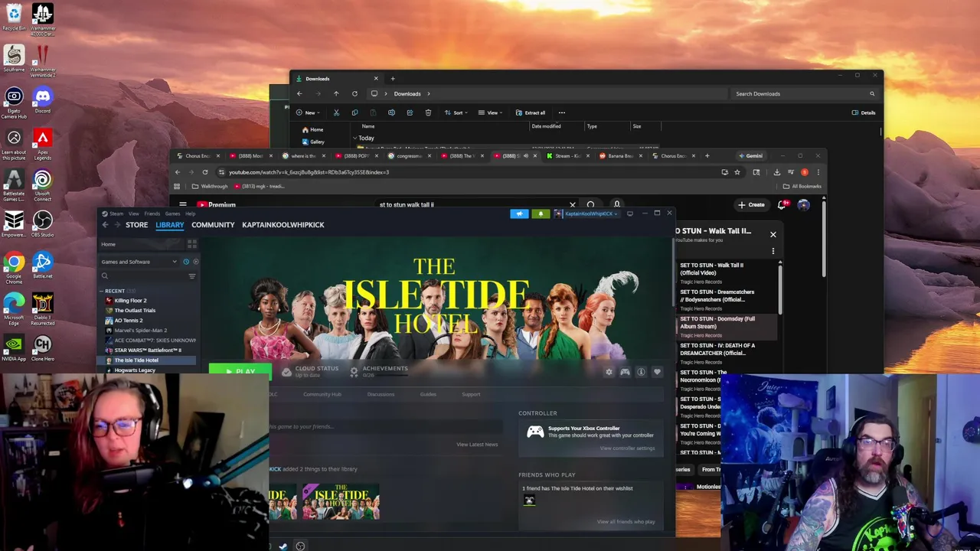980x551 pixels.
Task: Toggle Details pane in File Explorer
Action: coord(863,112)
